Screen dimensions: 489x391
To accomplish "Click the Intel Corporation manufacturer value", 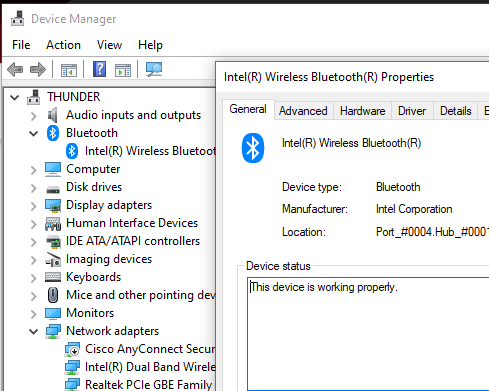I will pyautogui.click(x=414, y=209).
